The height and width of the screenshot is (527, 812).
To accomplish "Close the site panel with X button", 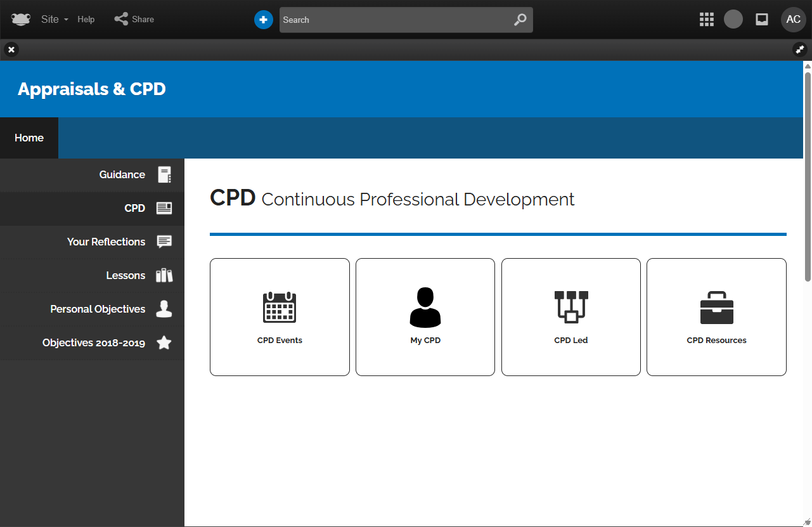I will tap(11, 49).
